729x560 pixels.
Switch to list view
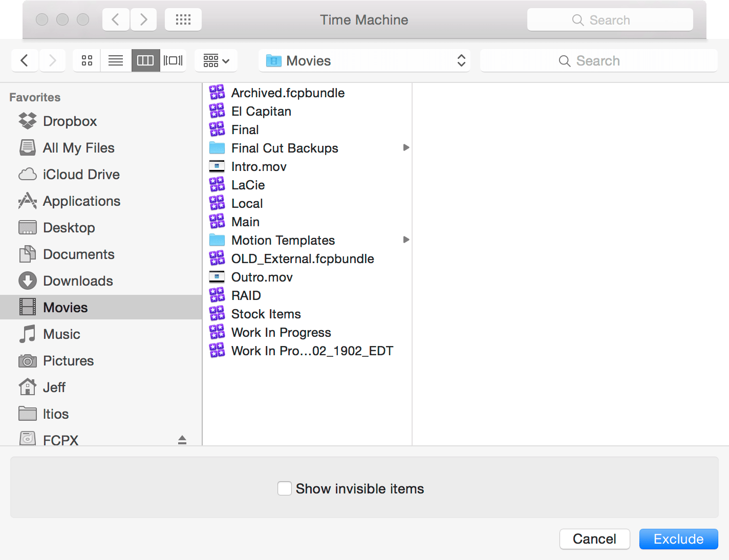(115, 60)
